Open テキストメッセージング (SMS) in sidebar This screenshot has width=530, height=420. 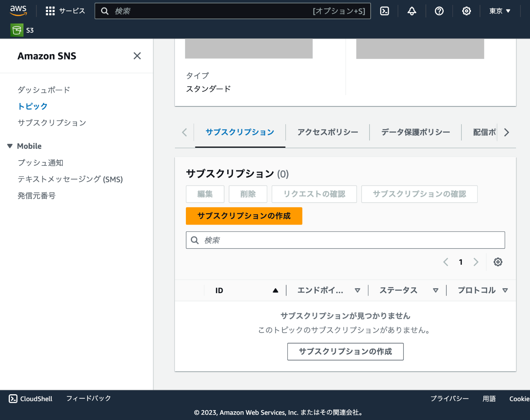(x=70, y=179)
